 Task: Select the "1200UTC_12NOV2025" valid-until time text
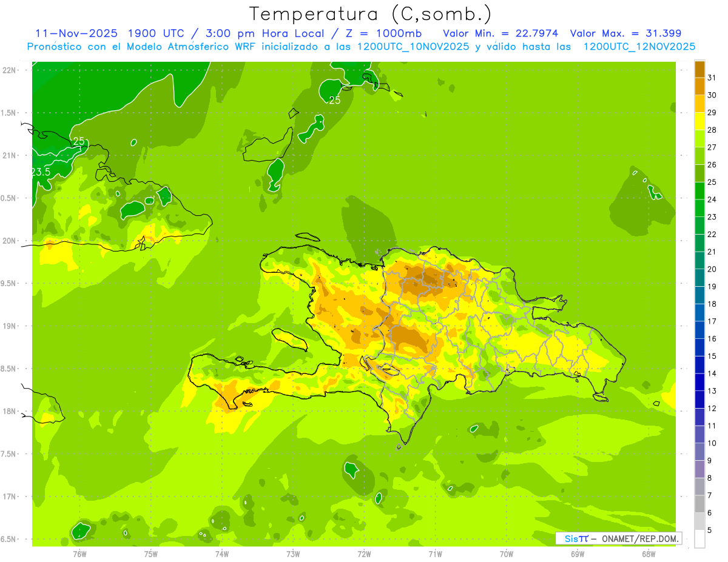coord(639,47)
